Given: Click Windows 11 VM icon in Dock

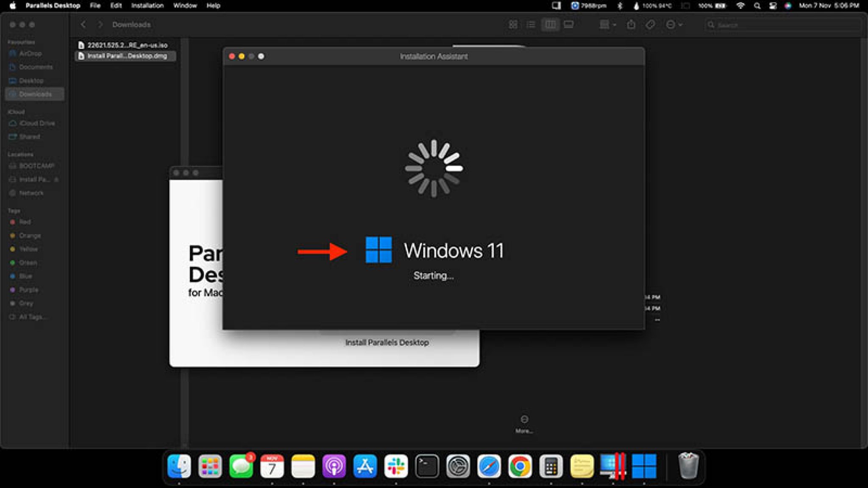Looking at the screenshot, I should (x=644, y=466).
